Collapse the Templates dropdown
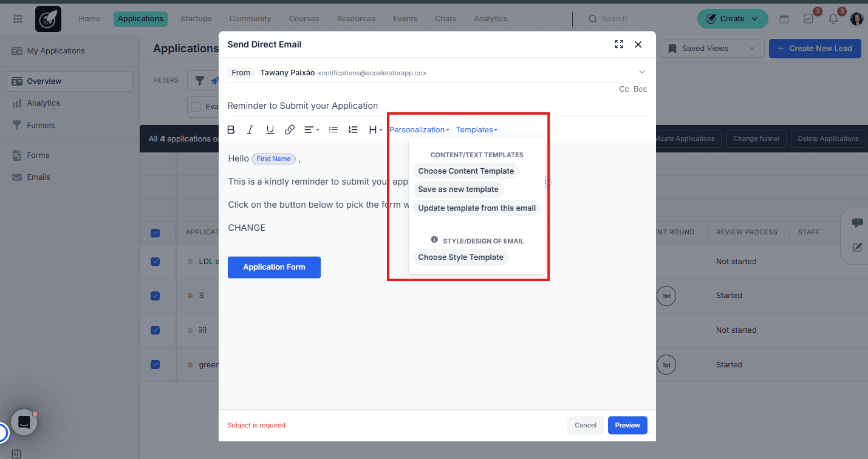This screenshot has height=459, width=868. [477, 129]
